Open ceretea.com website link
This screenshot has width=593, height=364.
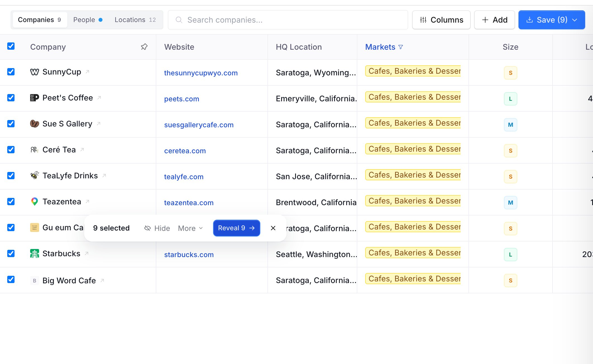pyautogui.click(x=185, y=151)
